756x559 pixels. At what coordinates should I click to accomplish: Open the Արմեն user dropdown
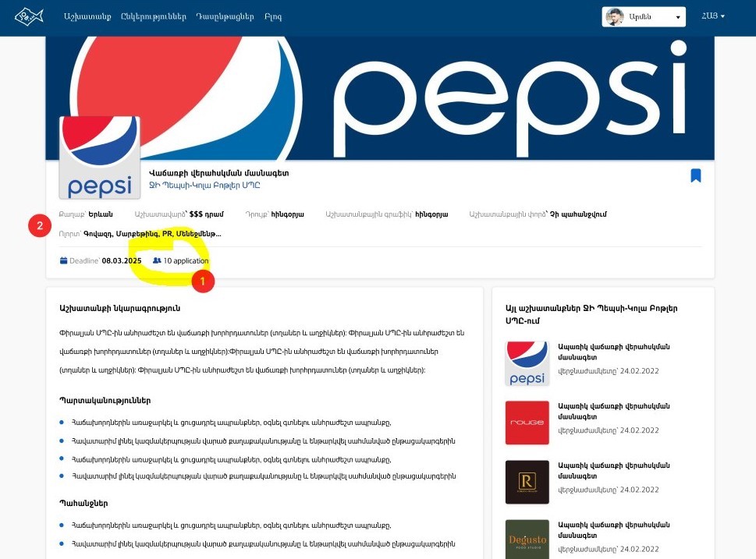point(644,17)
